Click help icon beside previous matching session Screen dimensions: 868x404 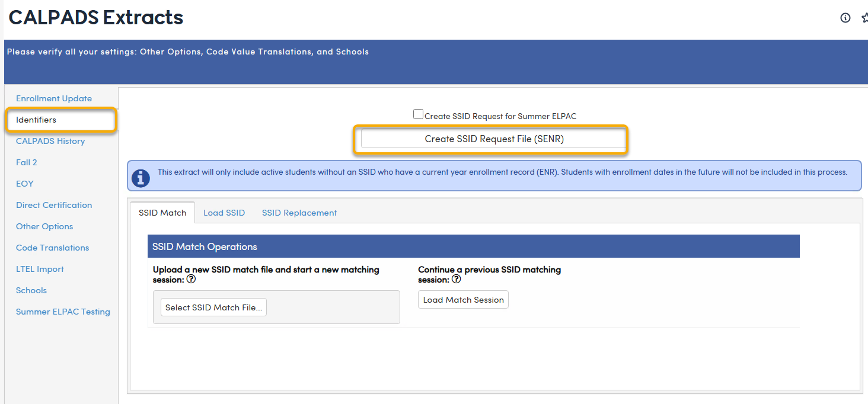pos(457,280)
